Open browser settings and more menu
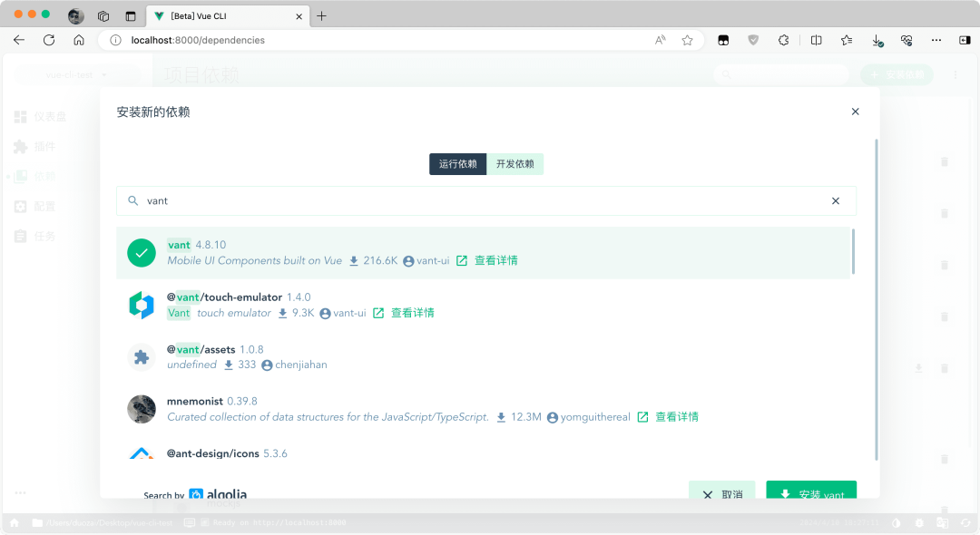The width and height of the screenshot is (980, 535). [x=936, y=40]
